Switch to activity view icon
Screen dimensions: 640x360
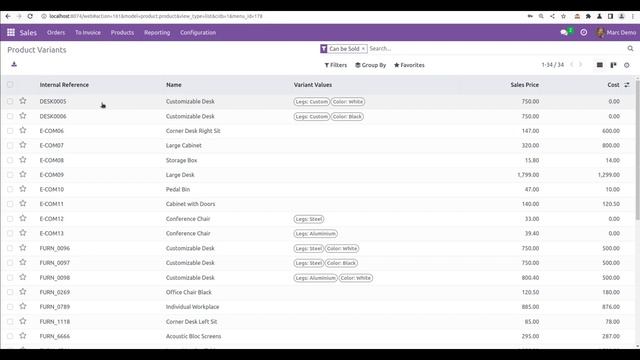(x=627, y=65)
